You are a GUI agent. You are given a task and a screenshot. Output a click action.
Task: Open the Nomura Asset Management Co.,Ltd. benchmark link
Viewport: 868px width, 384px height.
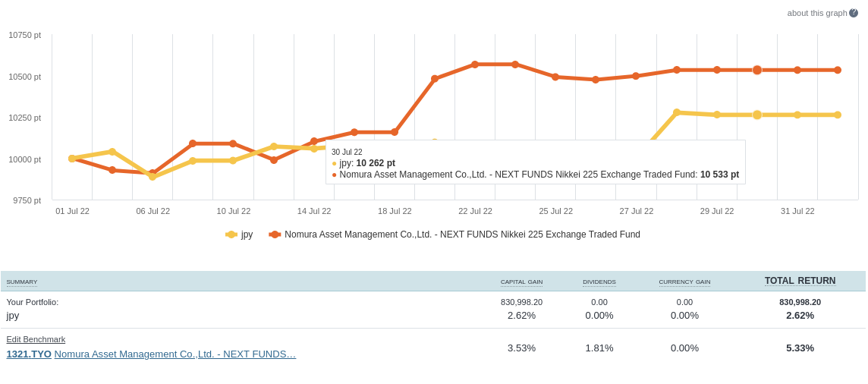point(175,354)
